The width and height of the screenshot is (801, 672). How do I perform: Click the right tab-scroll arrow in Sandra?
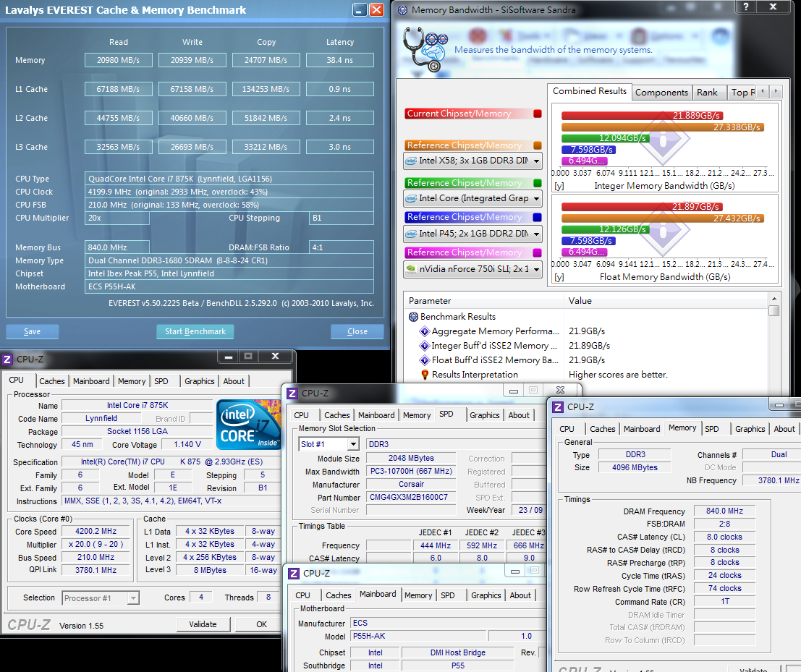coord(776,91)
